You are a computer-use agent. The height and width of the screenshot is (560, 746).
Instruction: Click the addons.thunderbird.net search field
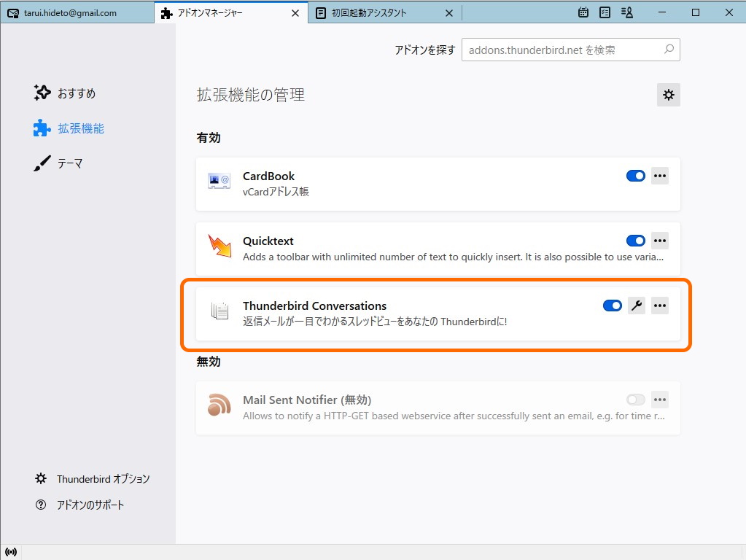[570, 50]
